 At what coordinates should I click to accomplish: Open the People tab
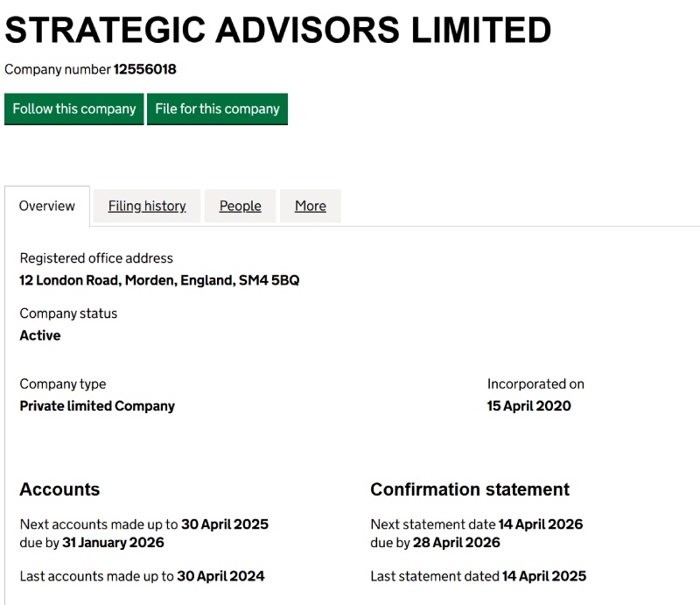(x=240, y=206)
